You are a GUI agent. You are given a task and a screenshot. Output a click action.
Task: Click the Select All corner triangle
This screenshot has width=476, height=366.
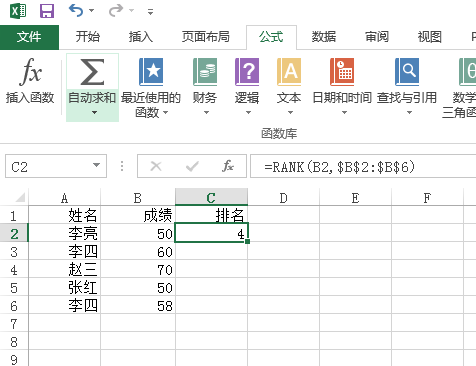[20, 198]
